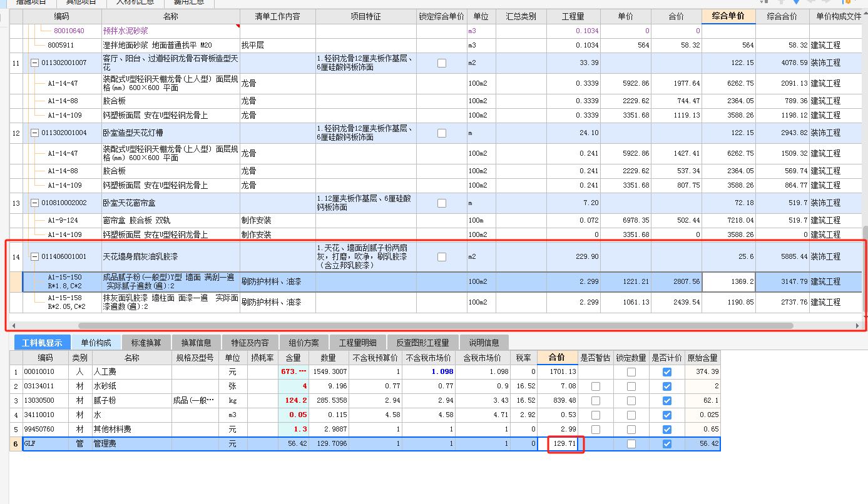
Task: Click 229.90 quantity cell
Action: point(573,257)
